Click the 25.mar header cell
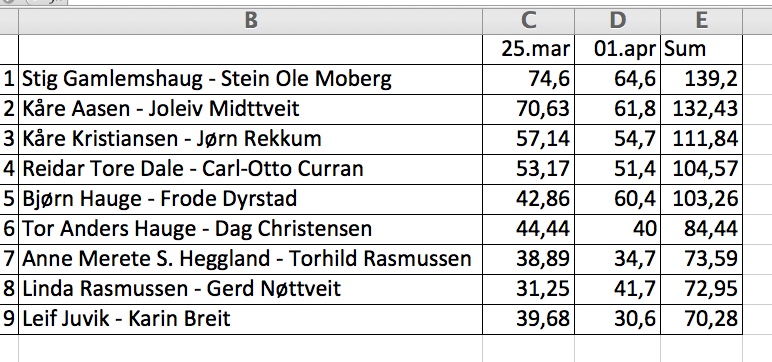This screenshot has height=362, width=772. [x=528, y=49]
